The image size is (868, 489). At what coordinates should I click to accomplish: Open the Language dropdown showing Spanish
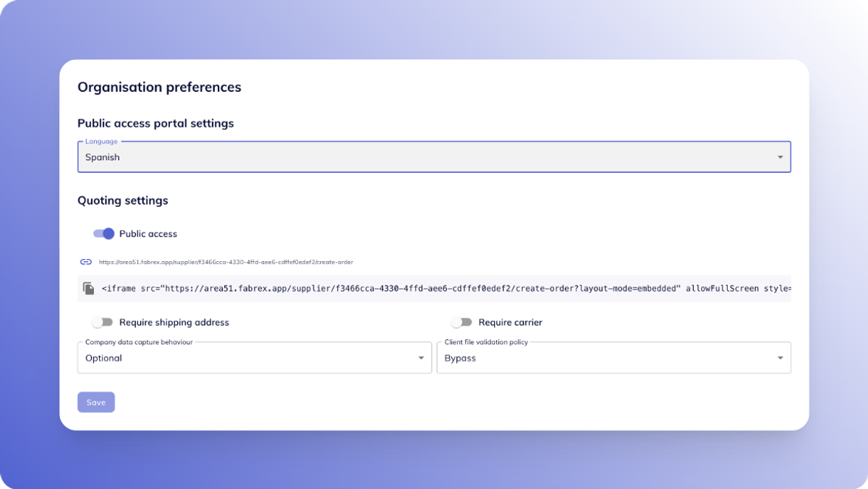[x=434, y=157]
